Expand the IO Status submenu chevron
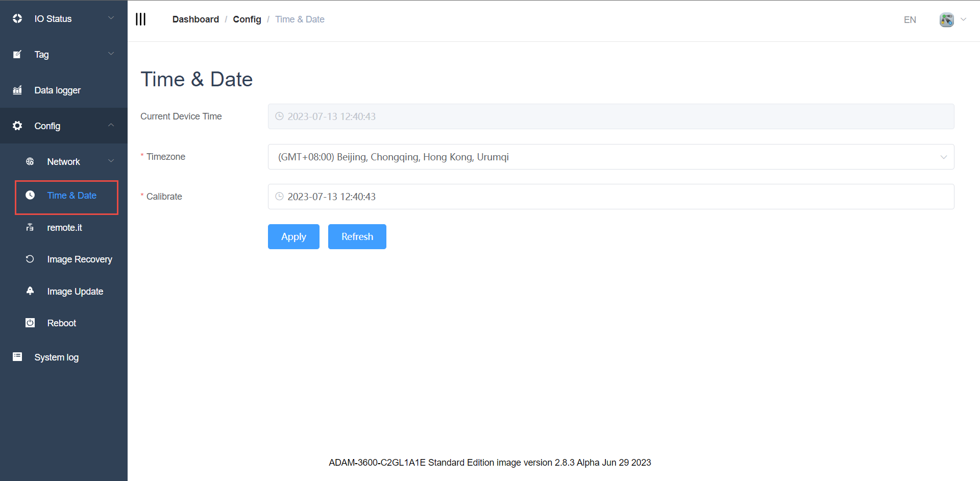This screenshot has height=481, width=980. pyautogui.click(x=111, y=18)
